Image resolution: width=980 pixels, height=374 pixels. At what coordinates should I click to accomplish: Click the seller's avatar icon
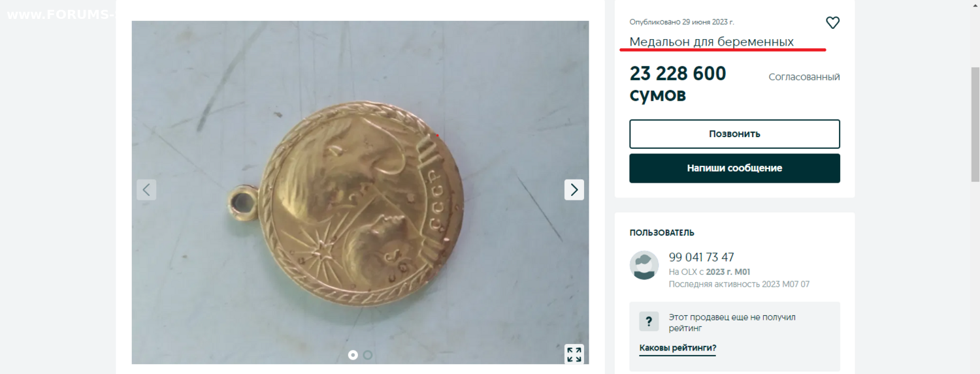644,265
